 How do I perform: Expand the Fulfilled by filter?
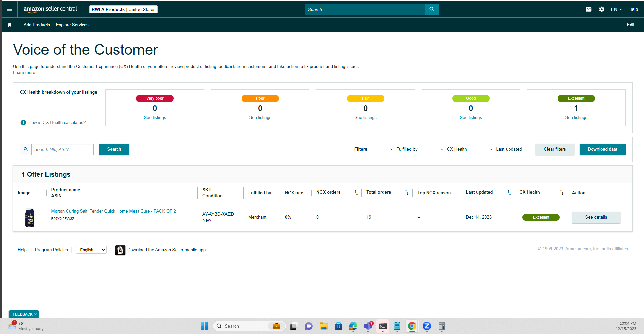[x=404, y=149]
